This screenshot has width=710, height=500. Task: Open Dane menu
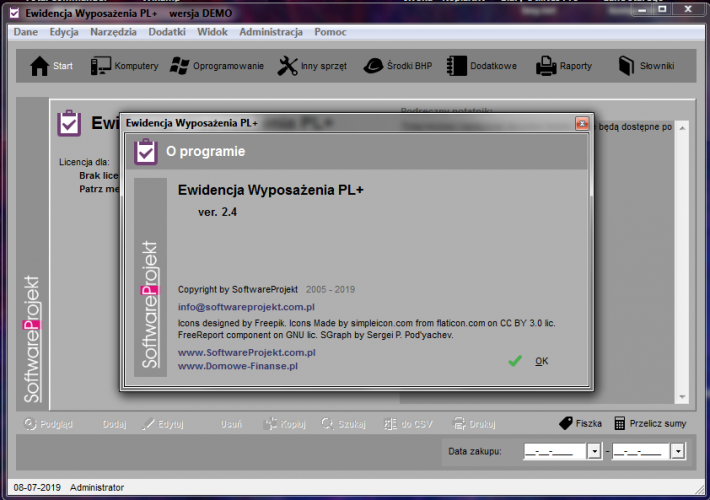pos(26,32)
